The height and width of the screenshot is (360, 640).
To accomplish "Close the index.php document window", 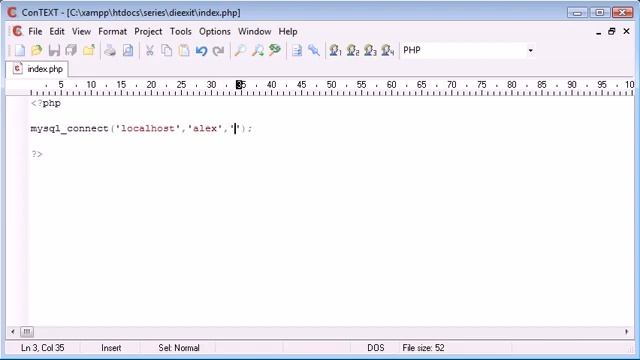I will point(627,31).
